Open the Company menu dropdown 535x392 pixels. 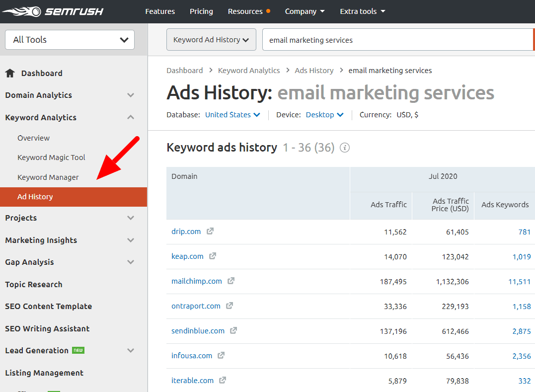tap(305, 11)
